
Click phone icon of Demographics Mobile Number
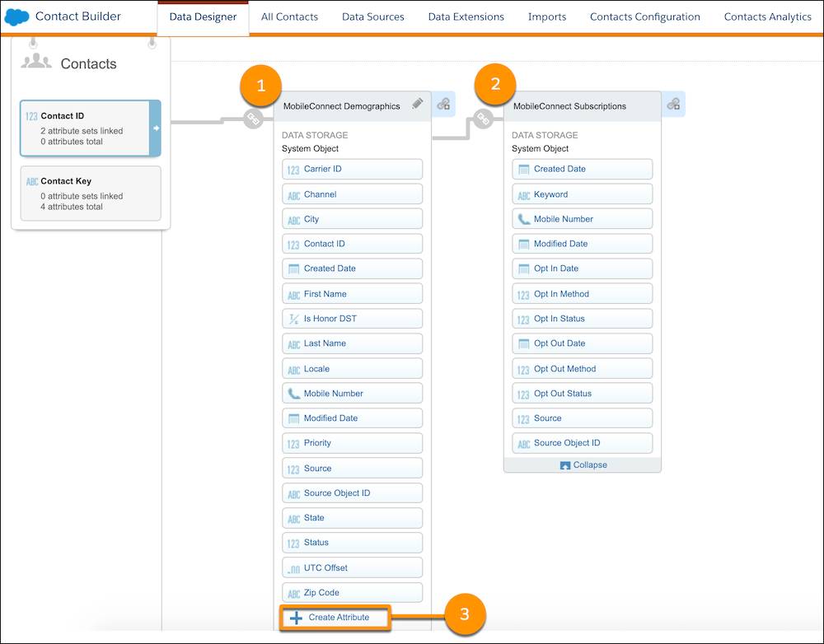coord(294,394)
